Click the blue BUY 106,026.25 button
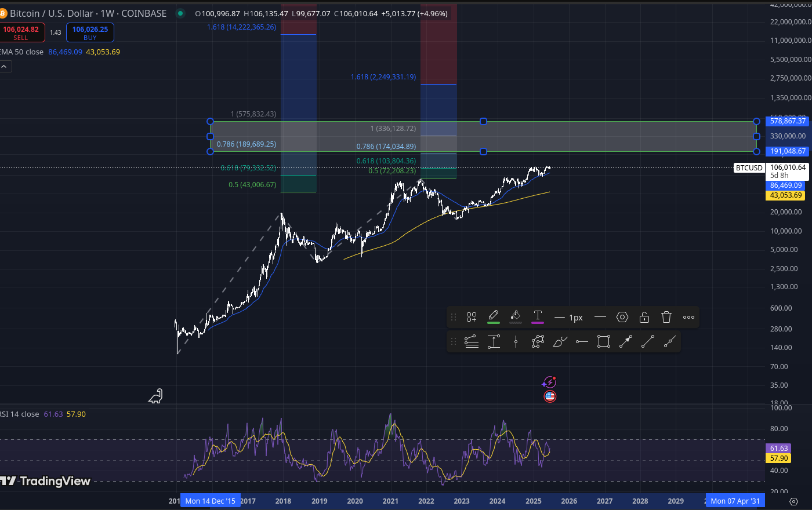 [90, 32]
